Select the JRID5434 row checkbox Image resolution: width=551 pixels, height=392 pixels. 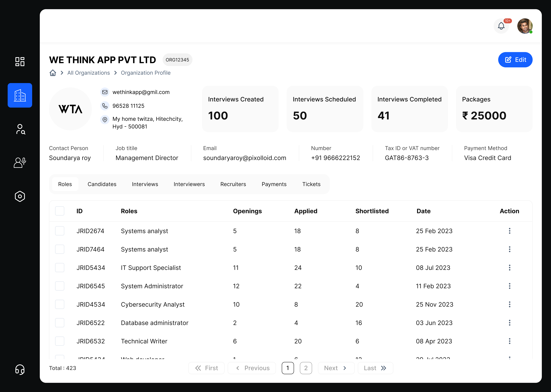[60, 268]
